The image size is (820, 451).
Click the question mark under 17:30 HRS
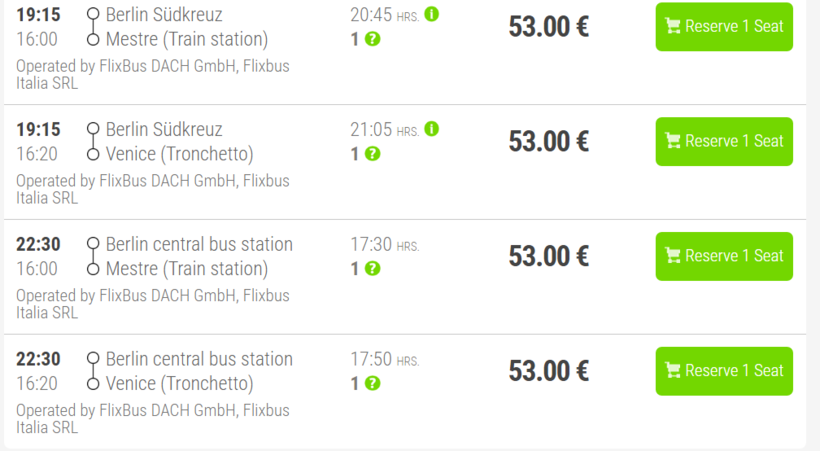coord(373,269)
